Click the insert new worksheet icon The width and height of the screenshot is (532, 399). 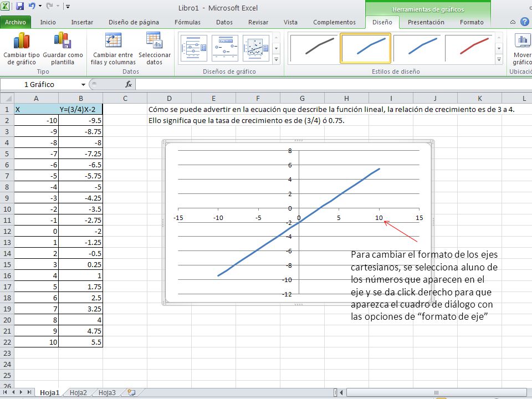coord(131,392)
